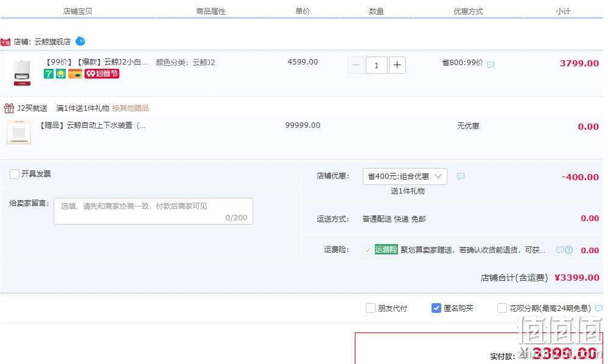Screen dimensions: 608x364
Task: Click the 省800:99价 discount text
Action: (x=463, y=63)
